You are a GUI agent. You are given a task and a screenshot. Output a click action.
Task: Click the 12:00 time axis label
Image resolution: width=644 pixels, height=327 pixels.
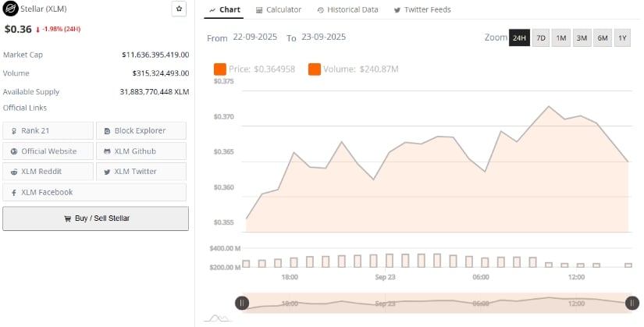[x=576, y=277]
